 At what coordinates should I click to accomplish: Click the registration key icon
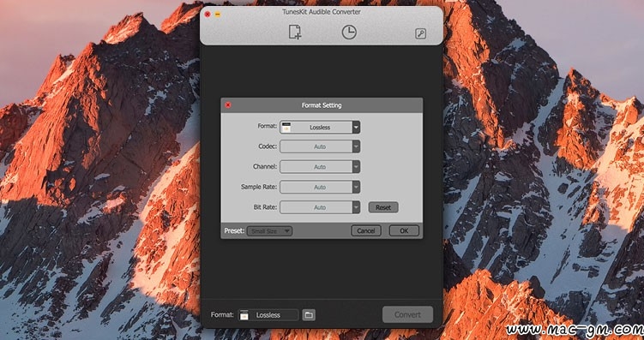(x=420, y=34)
